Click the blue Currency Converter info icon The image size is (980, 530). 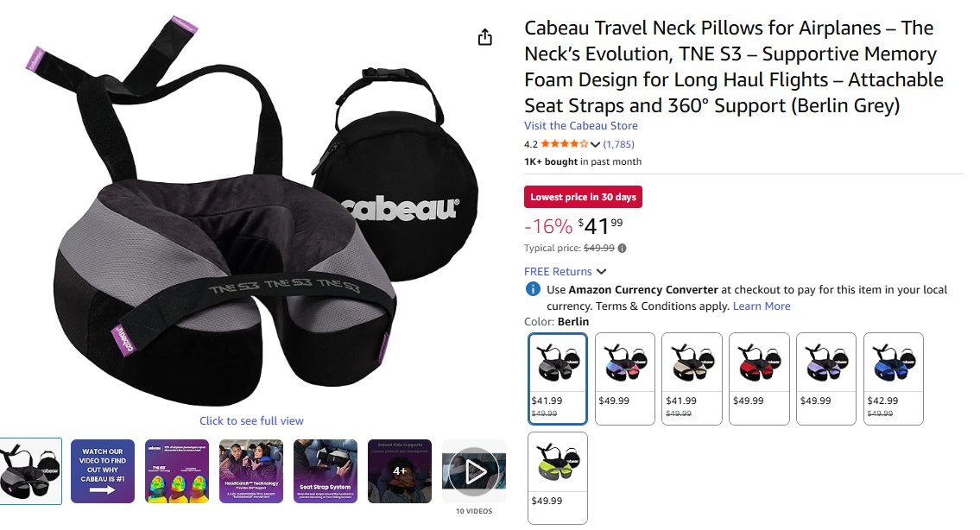[x=533, y=289]
